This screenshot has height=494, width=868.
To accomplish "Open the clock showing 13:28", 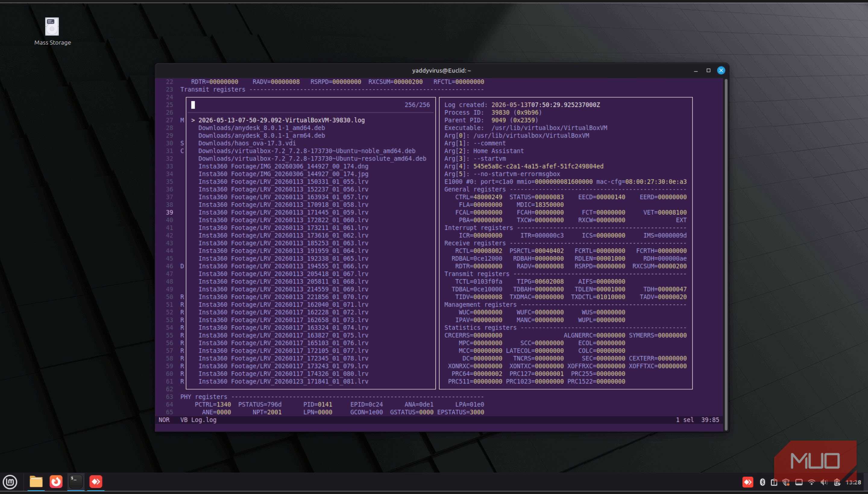I will 854,482.
